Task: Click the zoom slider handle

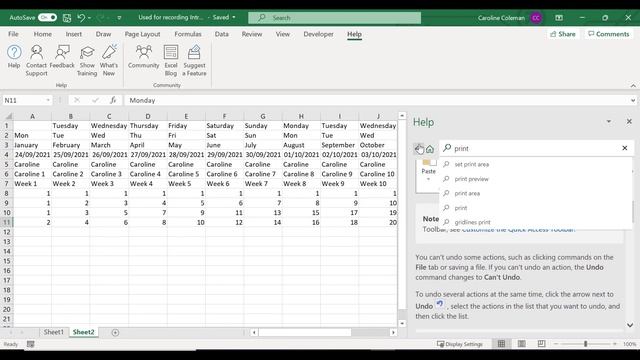Action: pos(585,344)
